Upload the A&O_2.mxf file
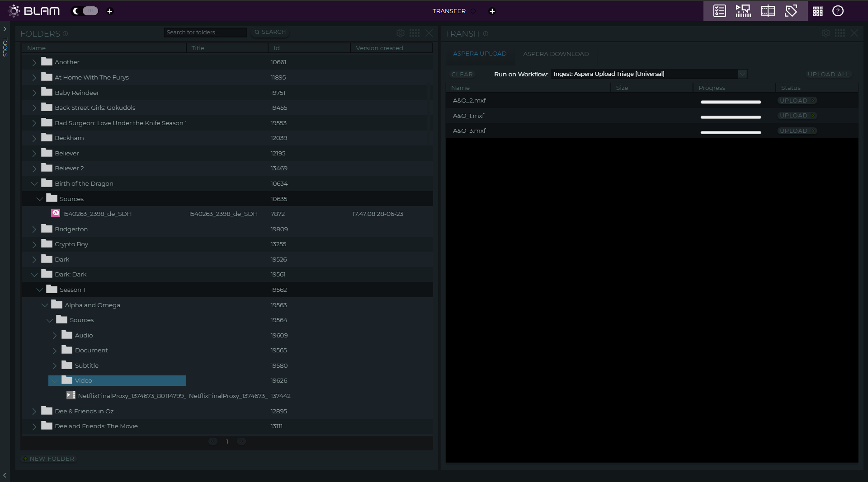The image size is (868, 482). tap(797, 100)
